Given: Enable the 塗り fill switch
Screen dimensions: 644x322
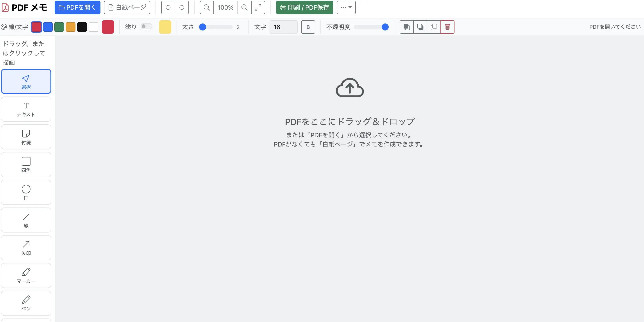Looking at the screenshot, I should tap(147, 27).
